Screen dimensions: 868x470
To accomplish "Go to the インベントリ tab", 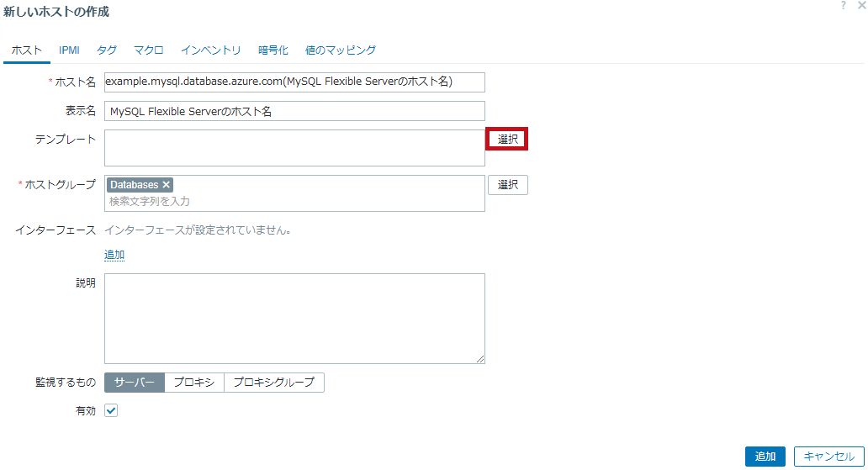I will tap(211, 50).
